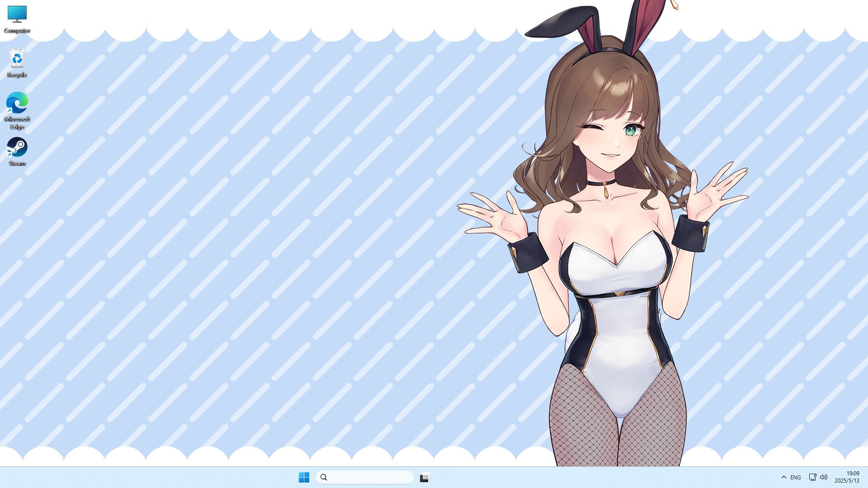
Task: Select the Microsoft Edge shortcut icon
Action: [17, 103]
